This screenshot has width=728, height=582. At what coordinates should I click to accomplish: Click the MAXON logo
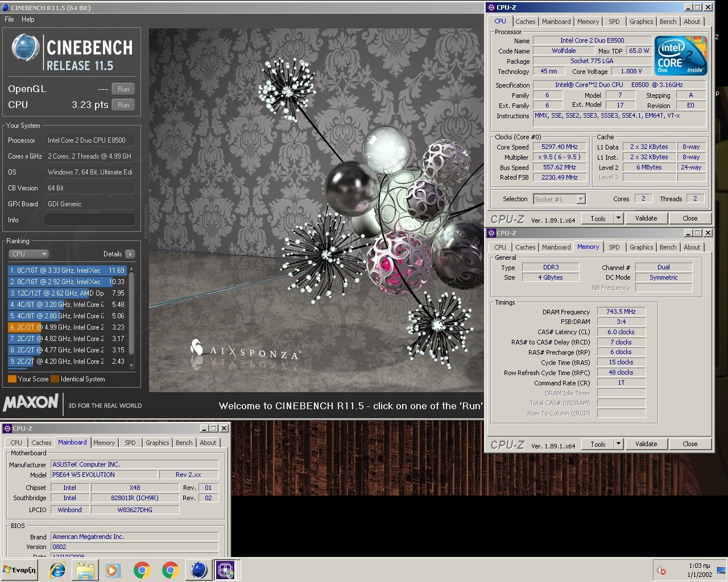pos(31,402)
